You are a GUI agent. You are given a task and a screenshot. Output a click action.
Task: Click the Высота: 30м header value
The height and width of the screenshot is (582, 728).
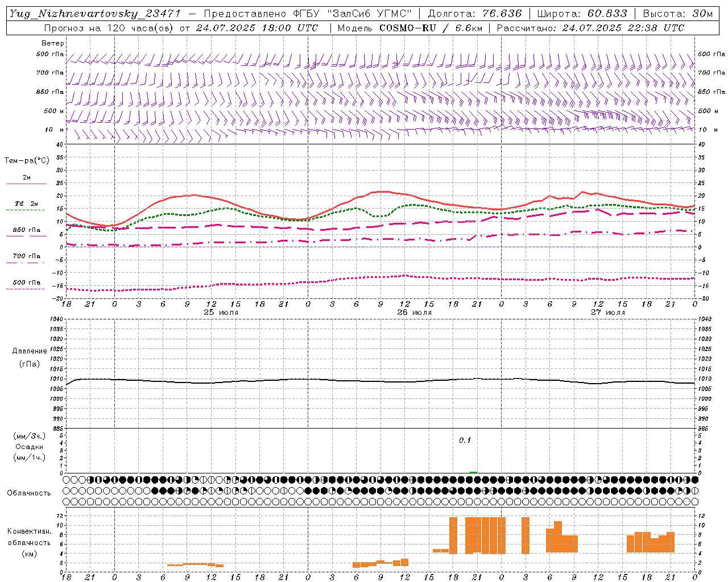(677, 14)
